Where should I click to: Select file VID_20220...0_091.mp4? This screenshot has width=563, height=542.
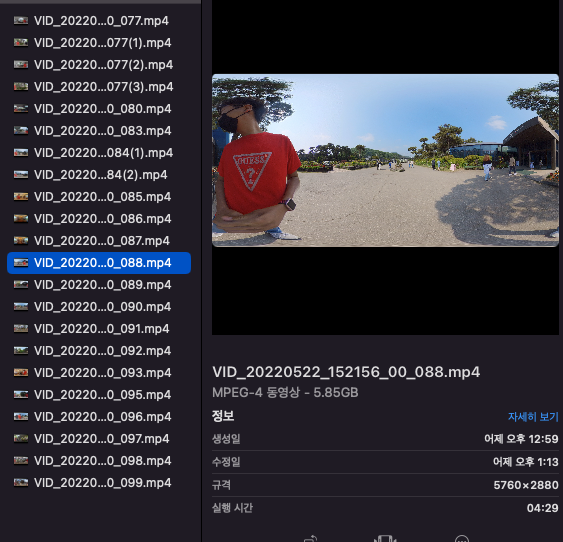99,328
